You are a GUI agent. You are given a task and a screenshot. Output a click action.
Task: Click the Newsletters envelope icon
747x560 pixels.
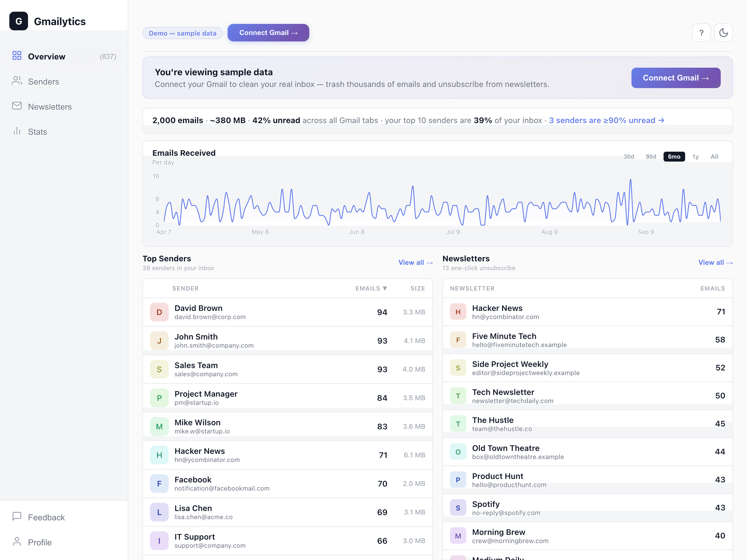17,106
